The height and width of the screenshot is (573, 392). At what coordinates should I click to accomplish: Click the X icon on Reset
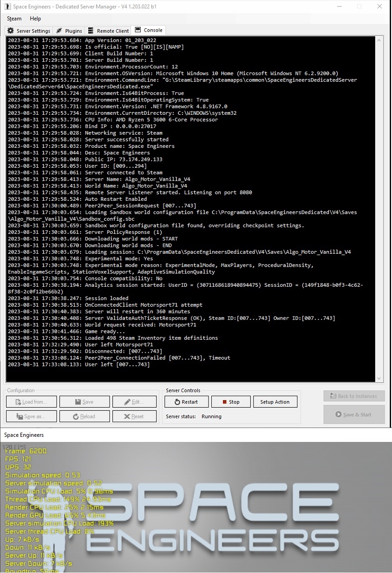coord(127,416)
